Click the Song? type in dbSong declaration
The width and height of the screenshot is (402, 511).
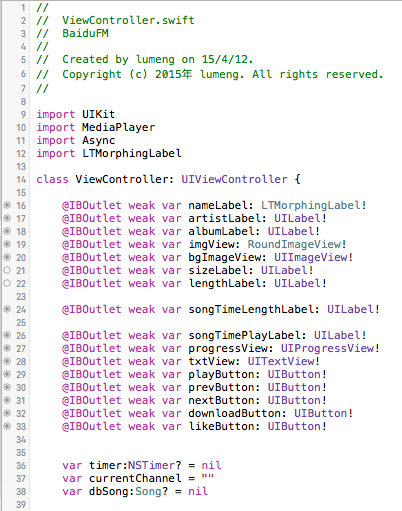click(152, 491)
